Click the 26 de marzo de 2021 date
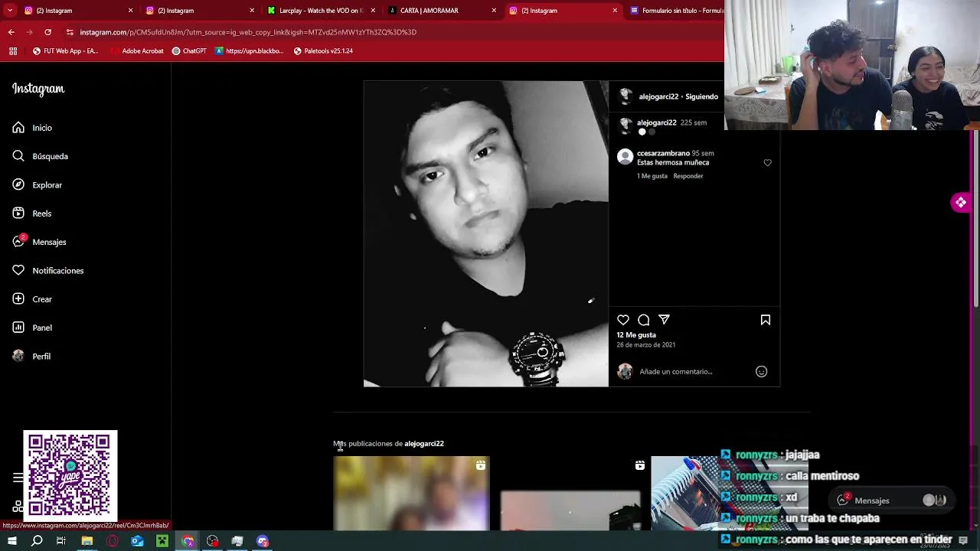The image size is (980, 551). [646, 345]
